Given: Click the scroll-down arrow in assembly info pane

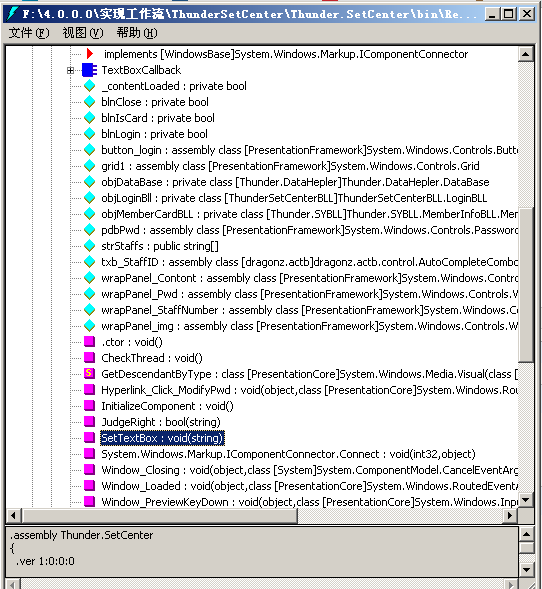Looking at the screenshot, I should pos(527,569).
